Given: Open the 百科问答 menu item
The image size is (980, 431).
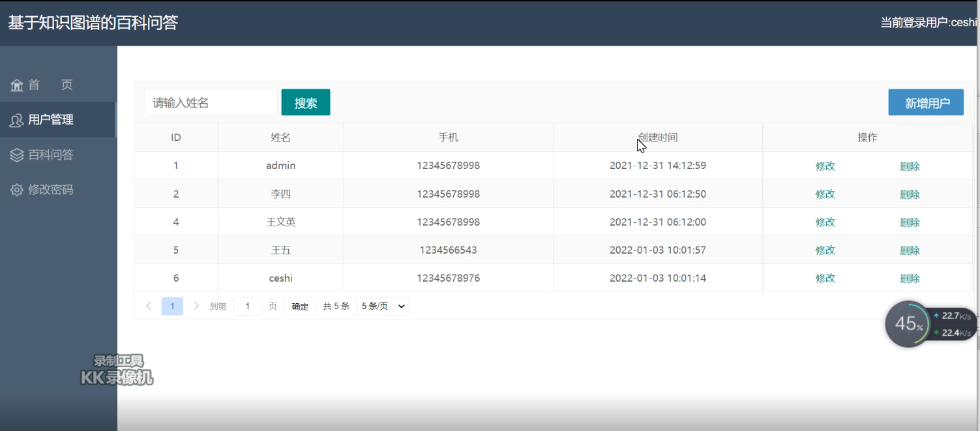Looking at the screenshot, I should click(x=58, y=155).
